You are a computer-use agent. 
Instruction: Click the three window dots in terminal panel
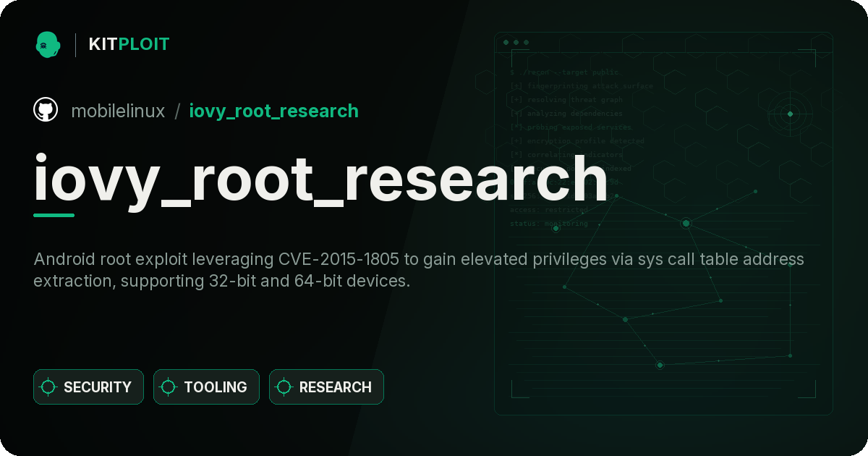pyautogui.click(x=516, y=43)
